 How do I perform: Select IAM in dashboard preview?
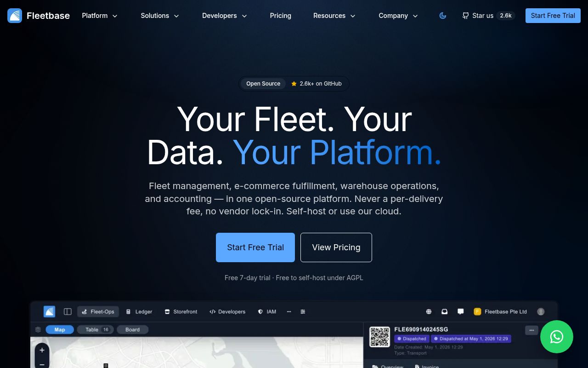267,311
